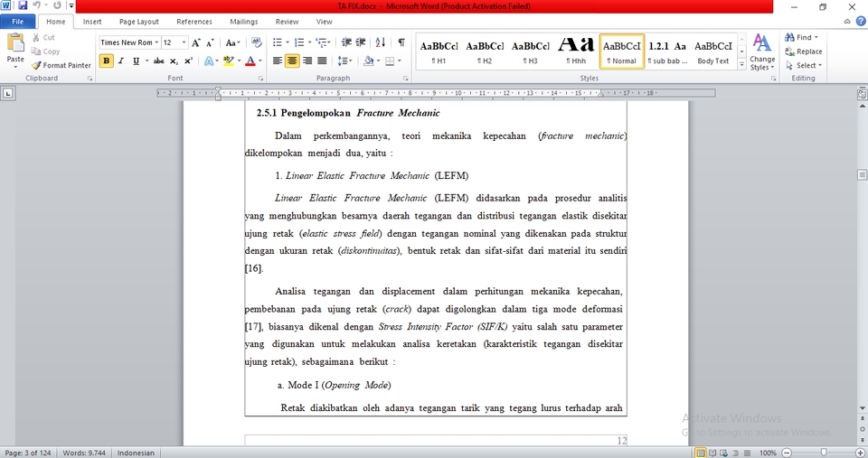Apply Strikethrough formatting

click(x=159, y=61)
